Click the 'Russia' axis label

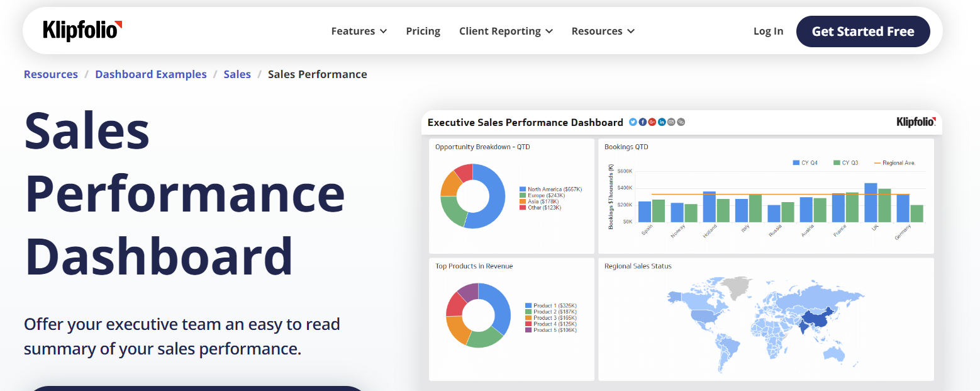click(775, 231)
